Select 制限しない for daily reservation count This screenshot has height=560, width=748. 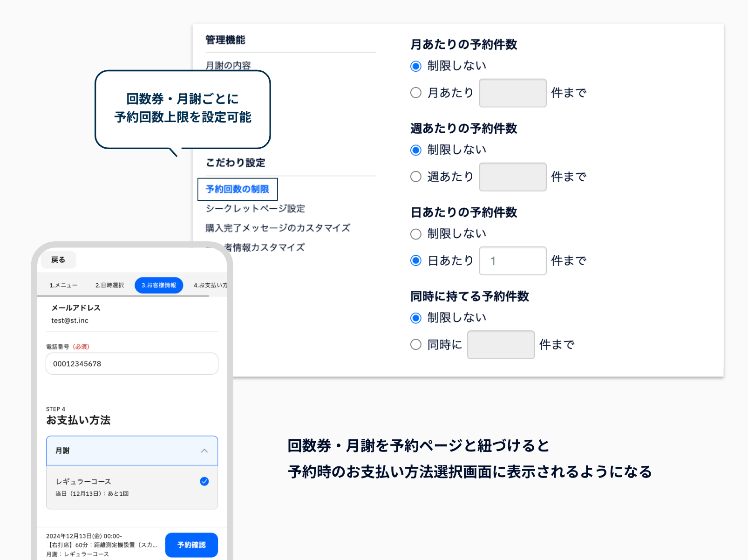(x=416, y=234)
